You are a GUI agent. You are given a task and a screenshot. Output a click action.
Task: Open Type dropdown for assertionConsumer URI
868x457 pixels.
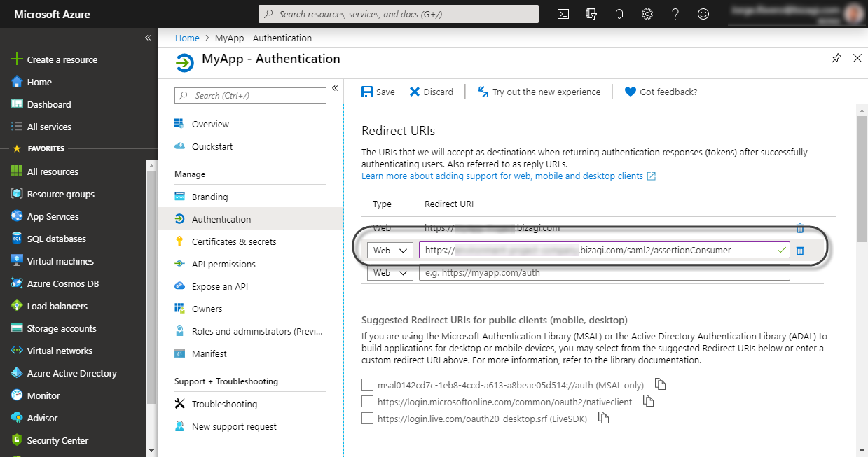[390, 251]
